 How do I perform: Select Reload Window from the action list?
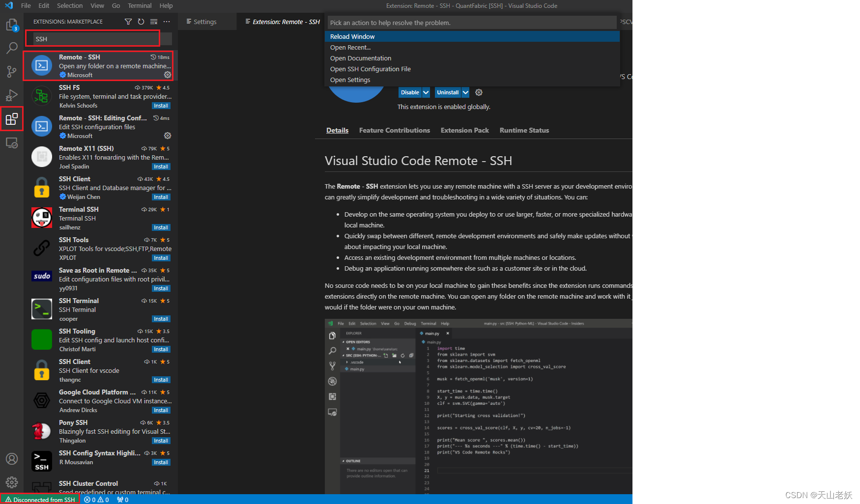pos(472,36)
